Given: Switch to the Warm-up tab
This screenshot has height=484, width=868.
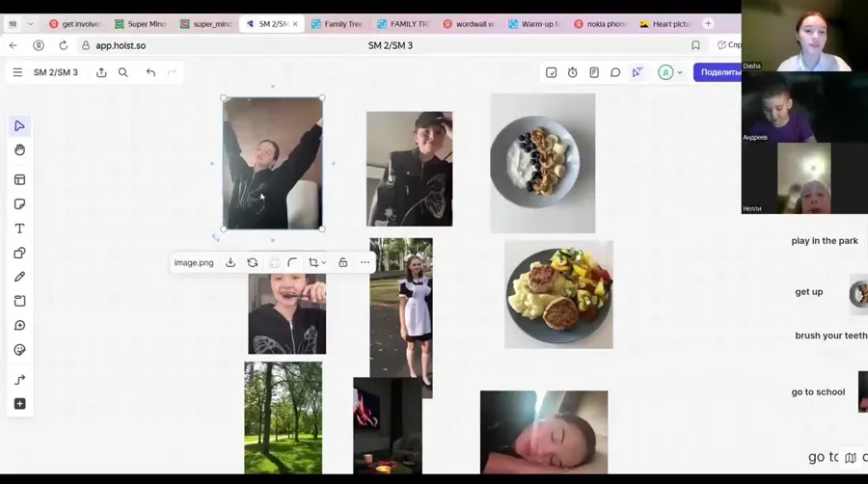Looking at the screenshot, I should [534, 24].
